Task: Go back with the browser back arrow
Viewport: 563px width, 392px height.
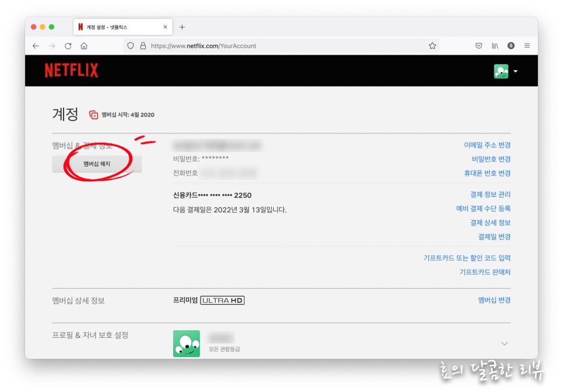Action: coord(36,46)
